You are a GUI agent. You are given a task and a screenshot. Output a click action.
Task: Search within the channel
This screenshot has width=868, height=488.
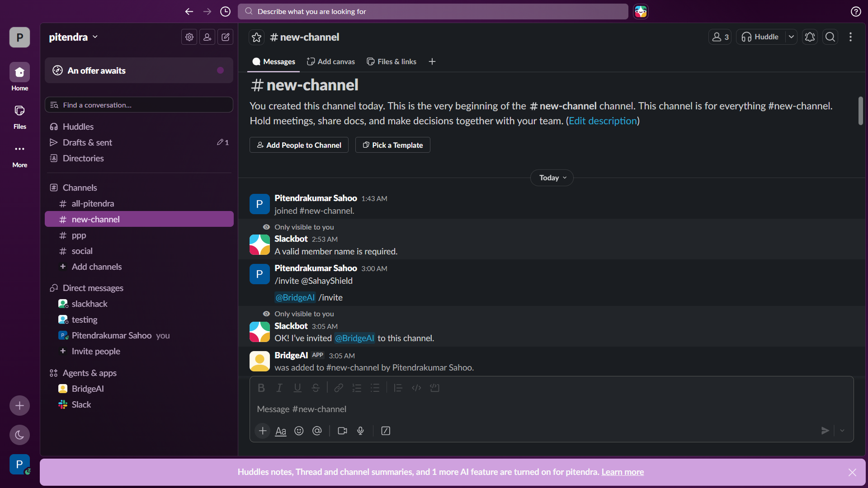coord(830,37)
